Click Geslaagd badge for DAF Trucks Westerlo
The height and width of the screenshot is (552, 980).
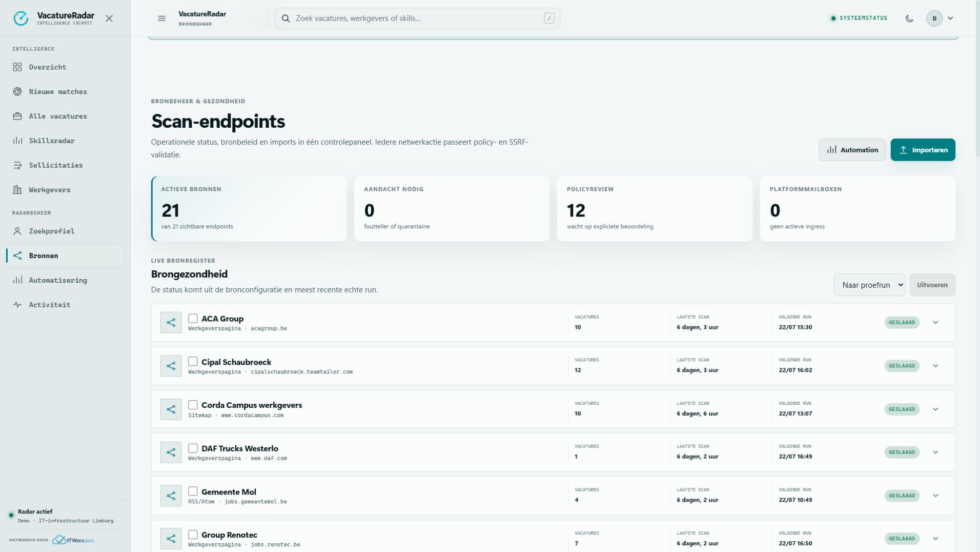coord(902,452)
